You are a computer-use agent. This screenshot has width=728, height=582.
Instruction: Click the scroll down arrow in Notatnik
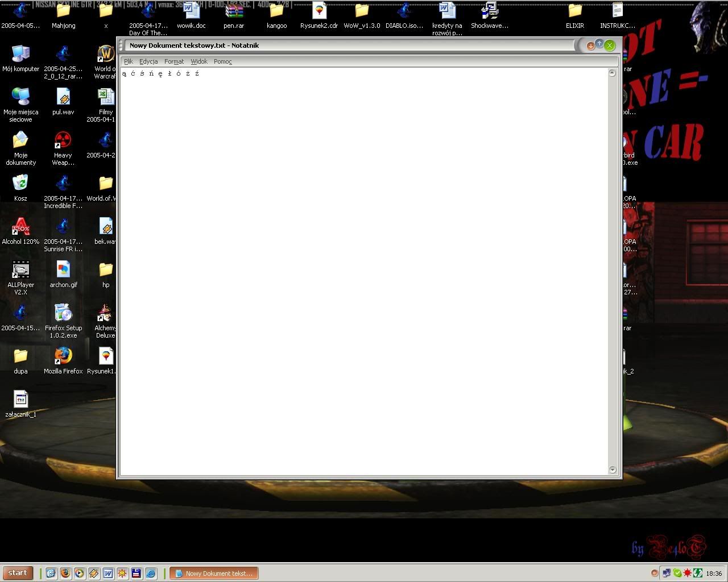612,469
